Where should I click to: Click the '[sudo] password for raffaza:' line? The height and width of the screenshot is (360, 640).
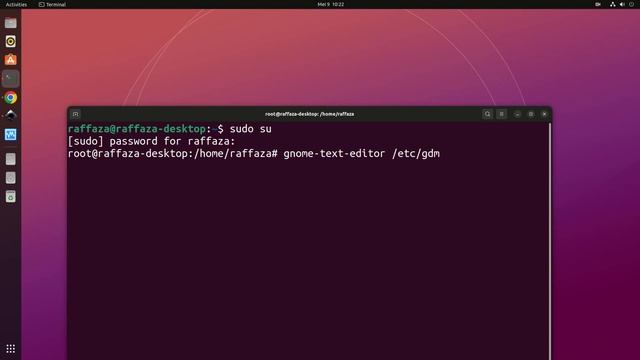[151, 141]
